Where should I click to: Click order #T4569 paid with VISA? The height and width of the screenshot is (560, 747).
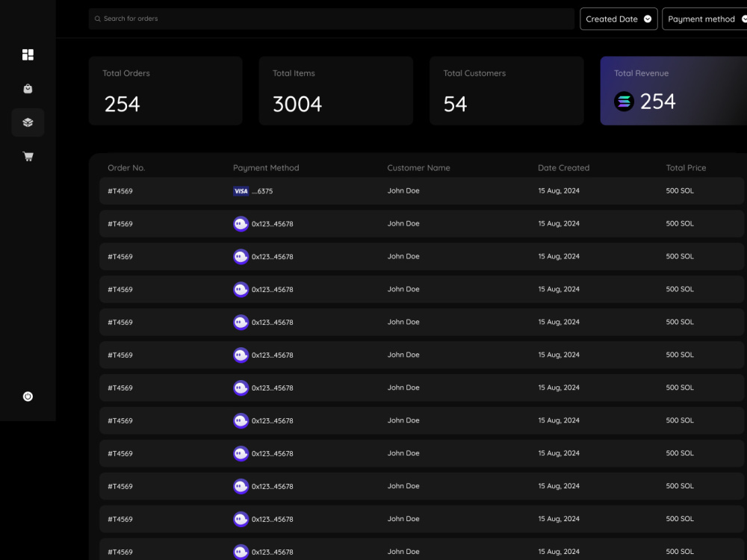tap(120, 191)
